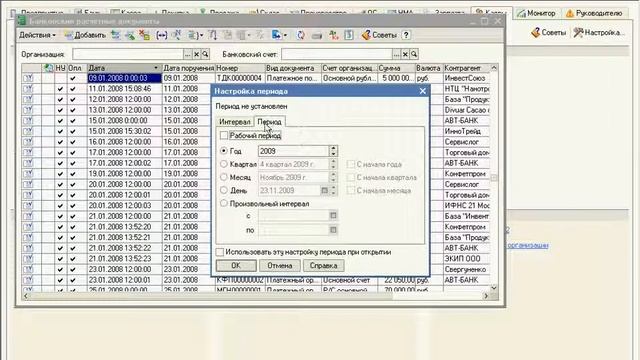
Task: Tick the С начала месяца checkbox
Action: click(x=351, y=190)
